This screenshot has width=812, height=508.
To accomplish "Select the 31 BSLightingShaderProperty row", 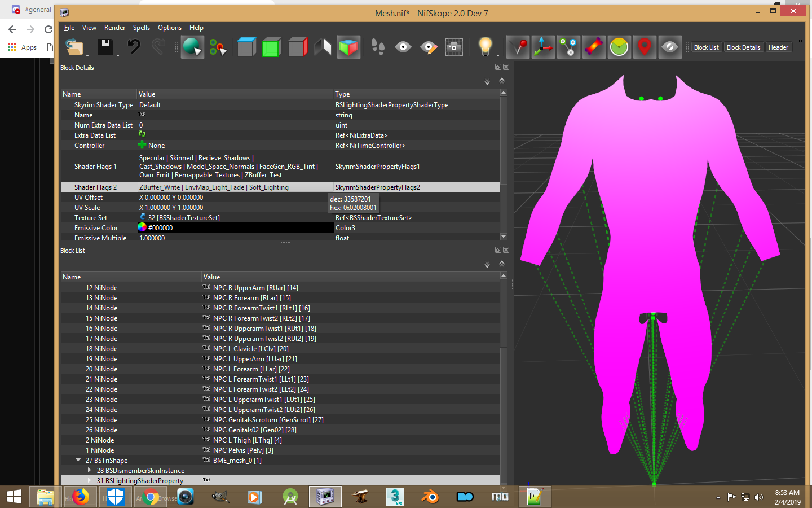I will pyautogui.click(x=280, y=480).
